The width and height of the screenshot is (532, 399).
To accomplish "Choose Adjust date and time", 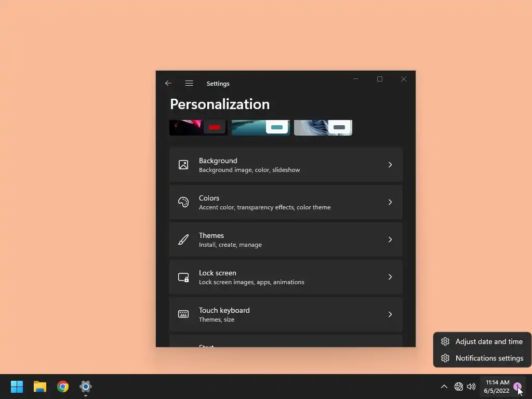I will tap(482, 341).
